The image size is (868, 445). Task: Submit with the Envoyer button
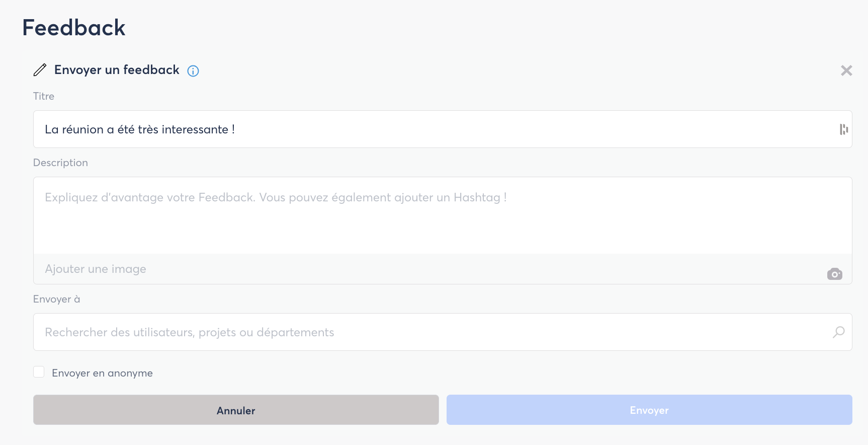click(649, 410)
